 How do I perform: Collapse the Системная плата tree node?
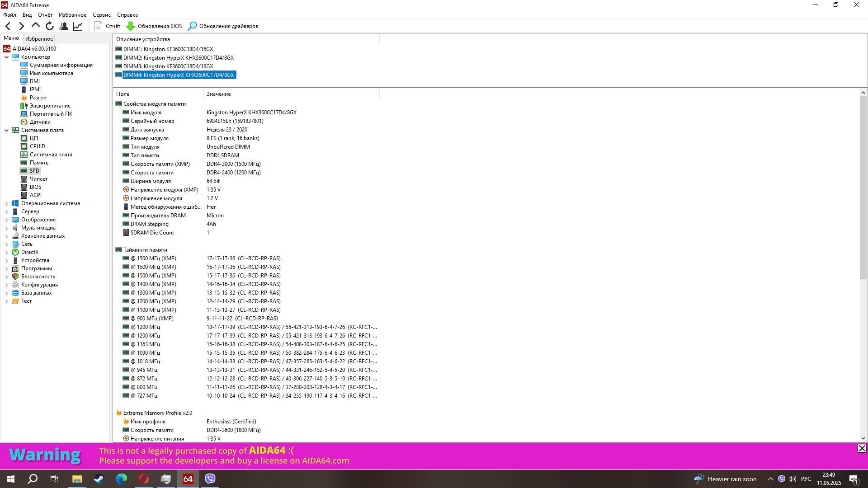click(7, 130)
